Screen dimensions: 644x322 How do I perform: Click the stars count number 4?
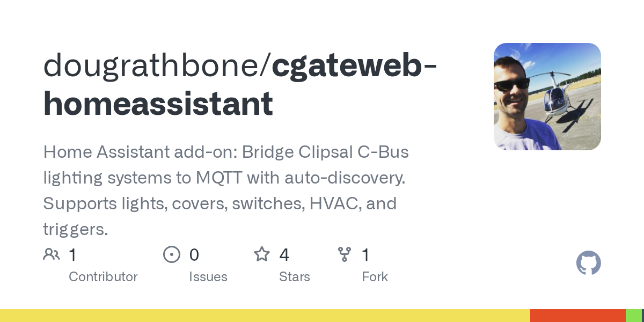tap(284, 255)
